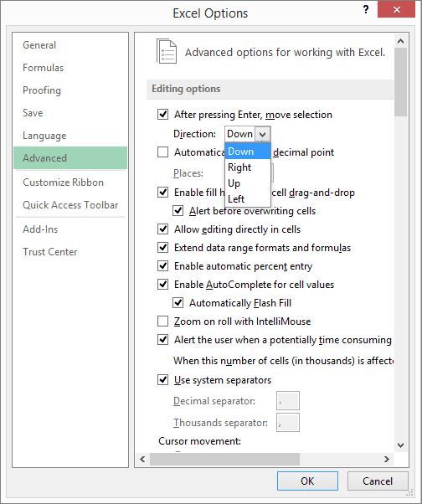The height and width of the screenshot is (504, 422).
Task: Toggle Alert the user when time consuming checkbox
Action: 162,339
